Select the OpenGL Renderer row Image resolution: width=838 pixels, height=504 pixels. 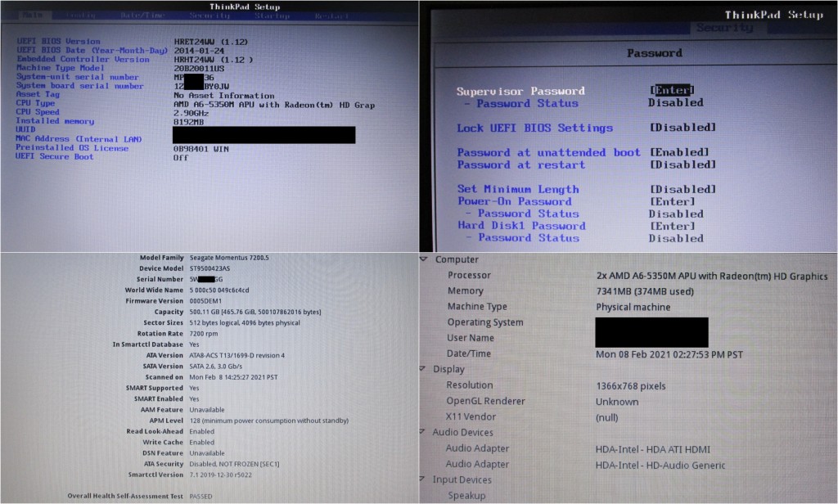click(x=542, y=402)
